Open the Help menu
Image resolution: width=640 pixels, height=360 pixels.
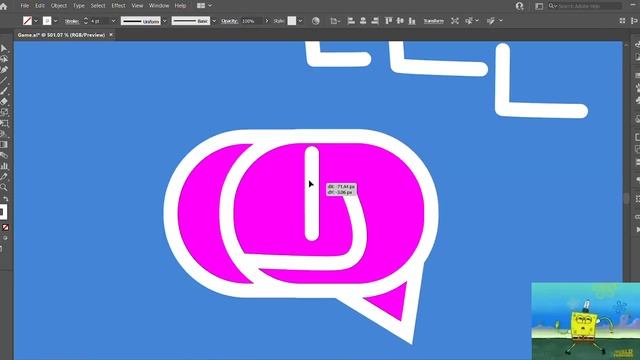click(180, 6)
